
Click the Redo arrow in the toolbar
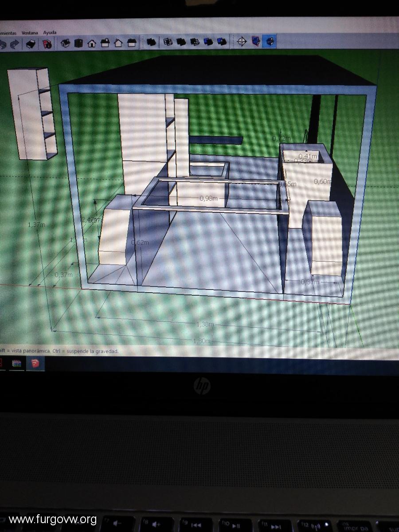coord(15,43)
